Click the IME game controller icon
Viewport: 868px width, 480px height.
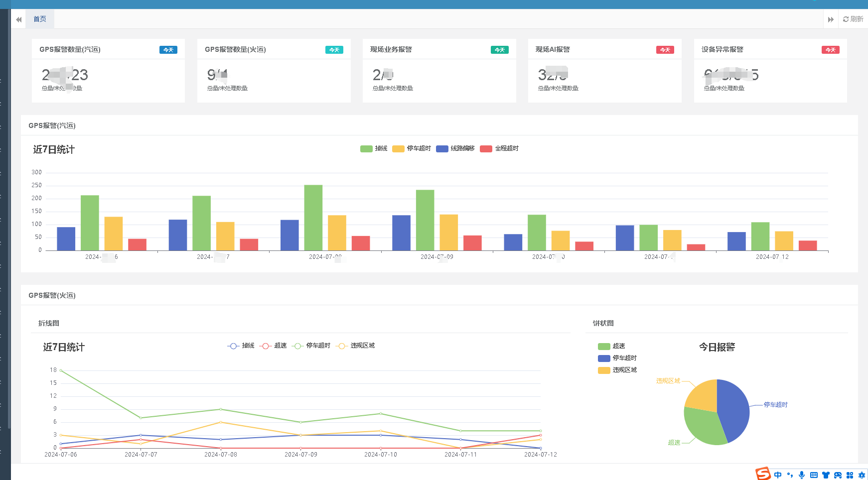[838, 475]
